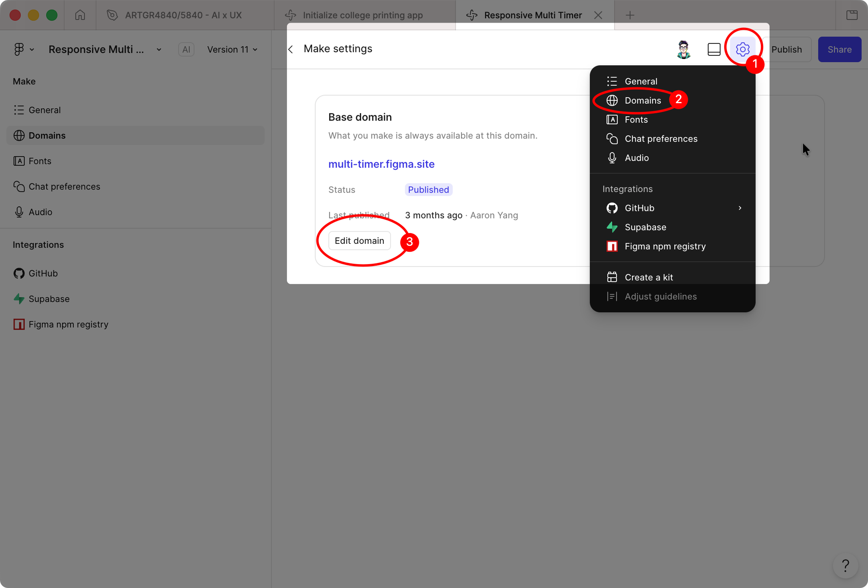Open Audio in the left sidebar
Screen dimensions: 868x588
tap(136, 212)
